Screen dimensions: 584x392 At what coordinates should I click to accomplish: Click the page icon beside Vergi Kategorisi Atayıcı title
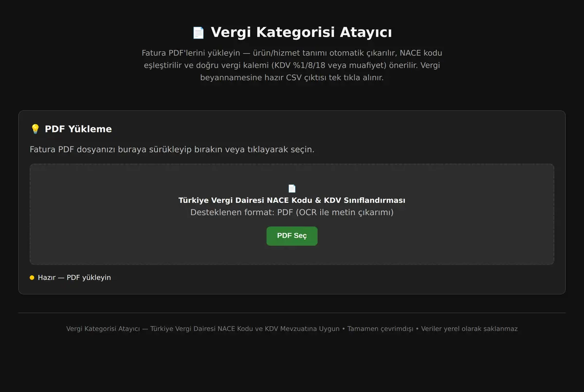[199, 33]
